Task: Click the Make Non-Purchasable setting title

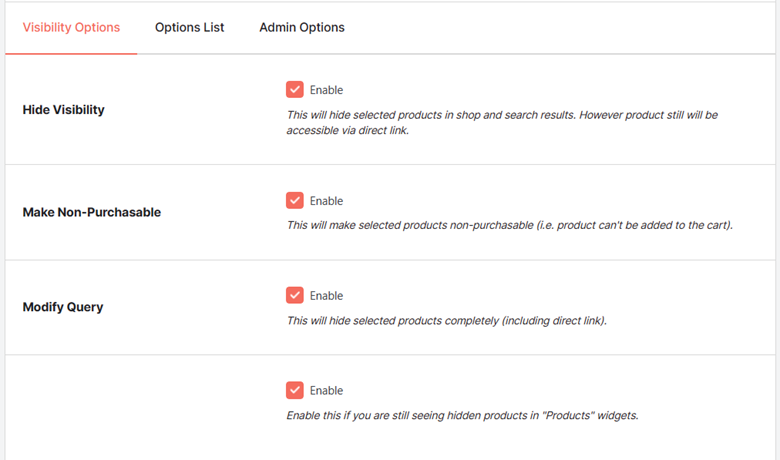Action: pos(91,213)
